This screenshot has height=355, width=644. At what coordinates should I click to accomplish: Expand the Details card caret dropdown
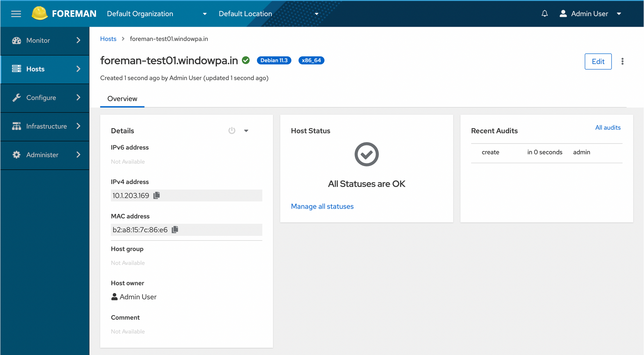[246, 131]
